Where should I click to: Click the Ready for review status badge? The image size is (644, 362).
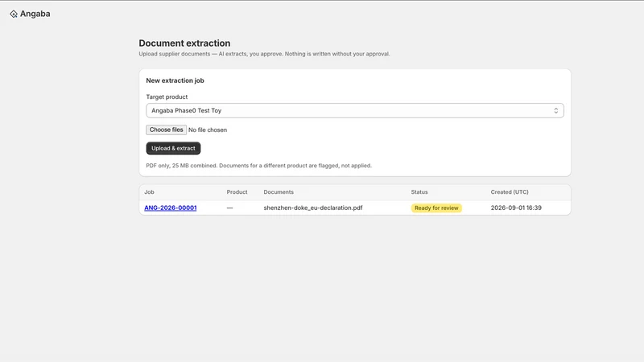coord(436,208)
